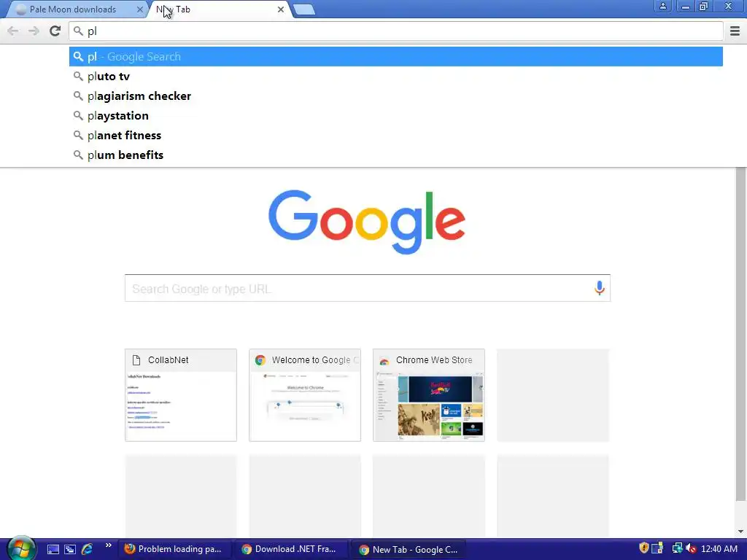
Task: Switch to 'Download .NET Fra...' taskbar button
Action: 290,549
